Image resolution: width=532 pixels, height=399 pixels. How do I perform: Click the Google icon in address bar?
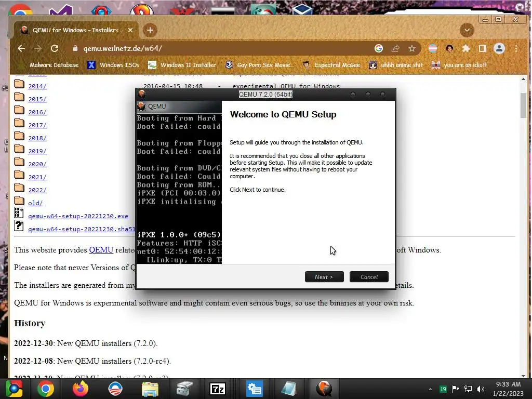(379, 48)
